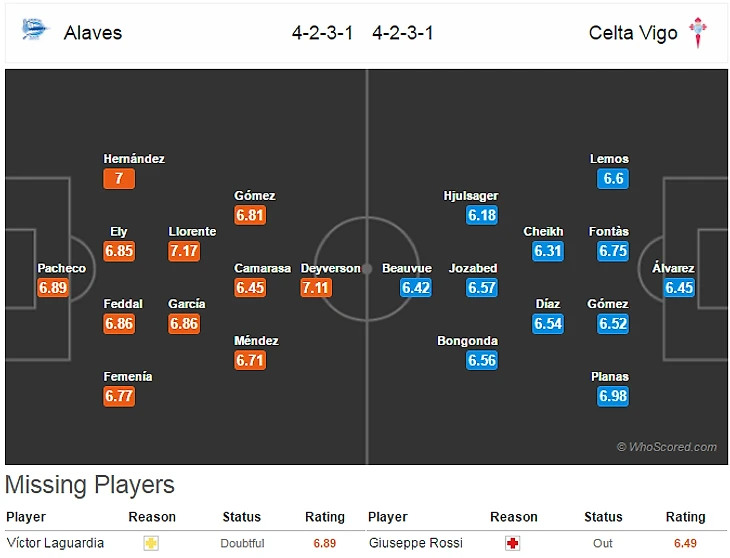
Task: Click Deyverson's 7.11 rating badge
Action: (x=316, y=287)
